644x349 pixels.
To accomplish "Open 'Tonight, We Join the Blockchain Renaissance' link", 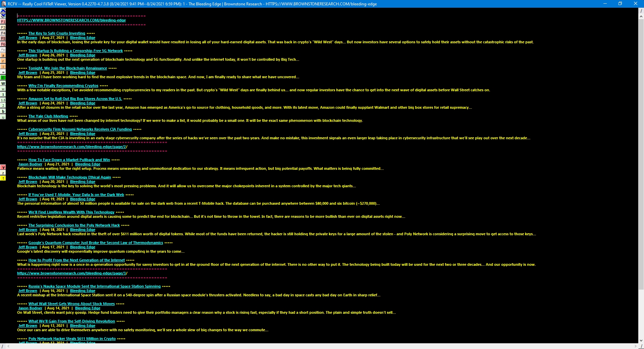I will pos(68,68).
